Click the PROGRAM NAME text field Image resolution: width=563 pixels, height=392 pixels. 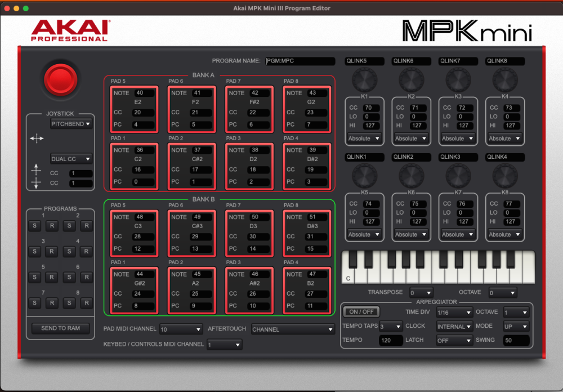pos(300,61)
